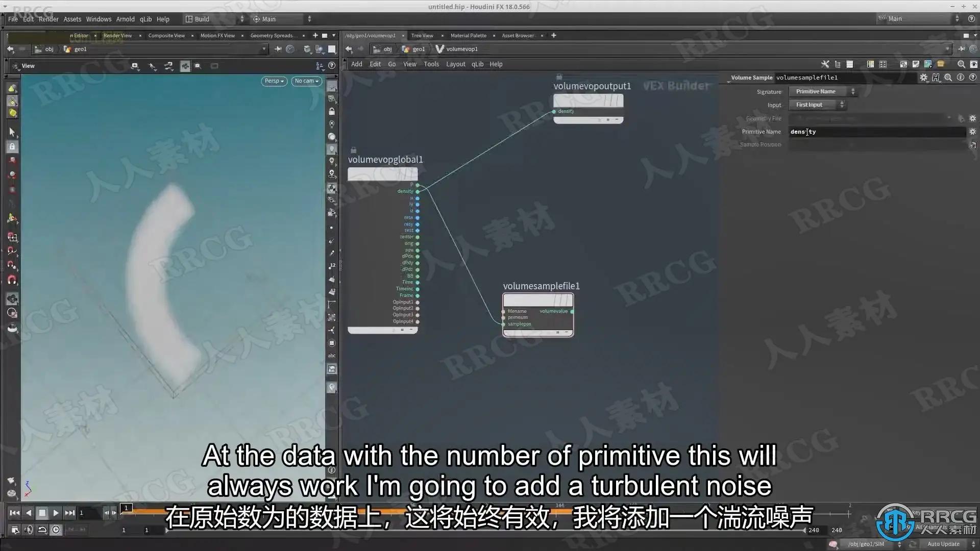The height and width of the screenshot is (551, 980).
Task: Add a new pane tab to the viewport pane
Action: pyautogui.click(x=315, y=36)
